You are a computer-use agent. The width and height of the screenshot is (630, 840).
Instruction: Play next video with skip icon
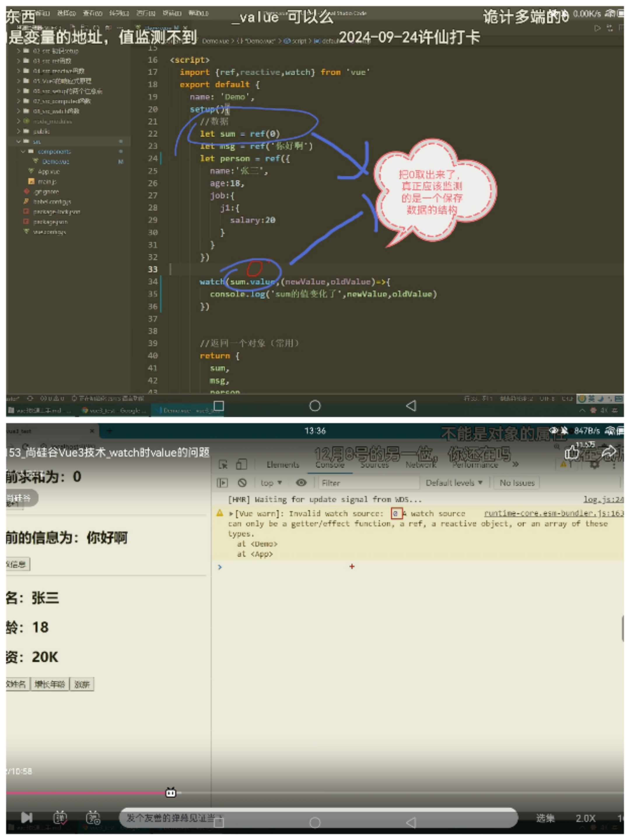pos(27,817)
